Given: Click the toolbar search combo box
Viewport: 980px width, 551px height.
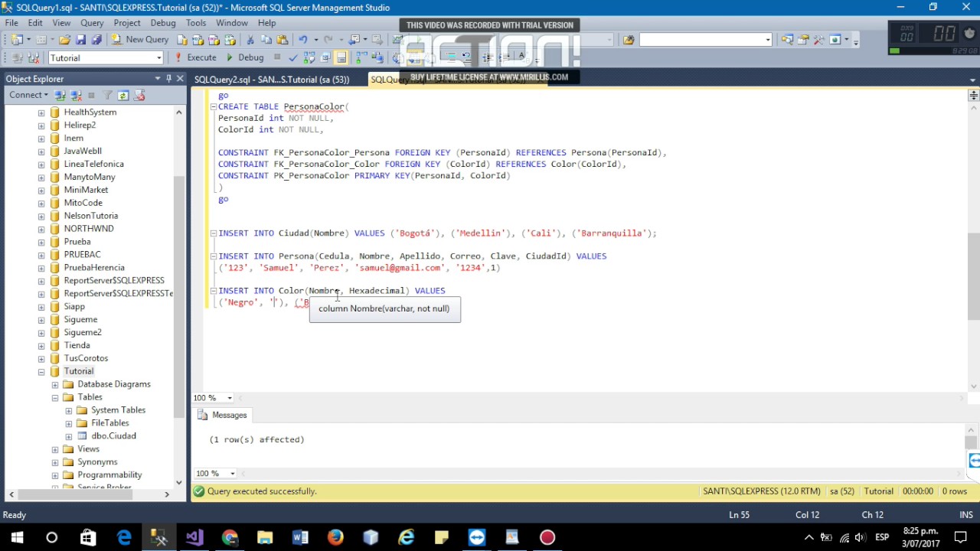Looking at the screenshot, I should click(705, 40).
